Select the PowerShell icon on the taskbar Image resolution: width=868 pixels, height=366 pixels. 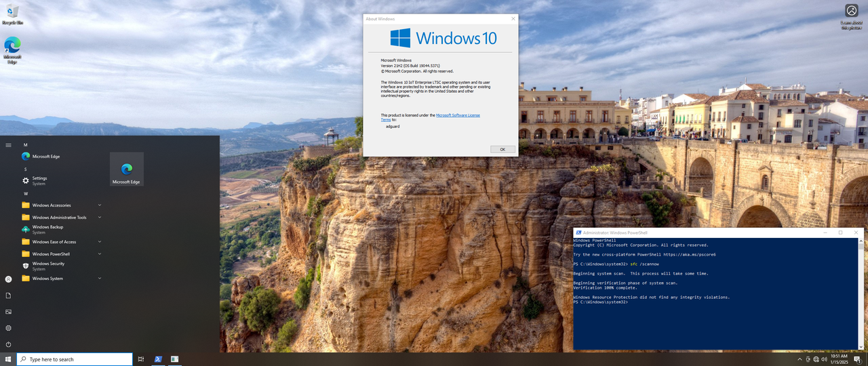tap(158, 359)
